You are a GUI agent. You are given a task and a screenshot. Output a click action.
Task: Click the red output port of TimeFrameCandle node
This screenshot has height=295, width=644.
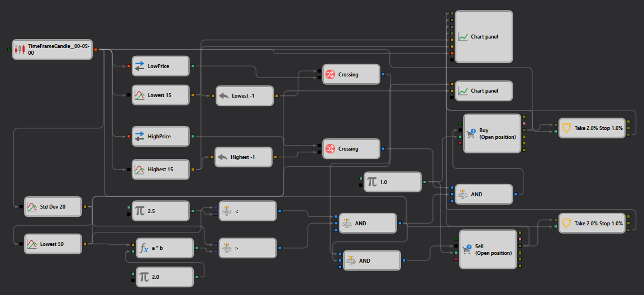pyautogui.click(x=96, y=50)
